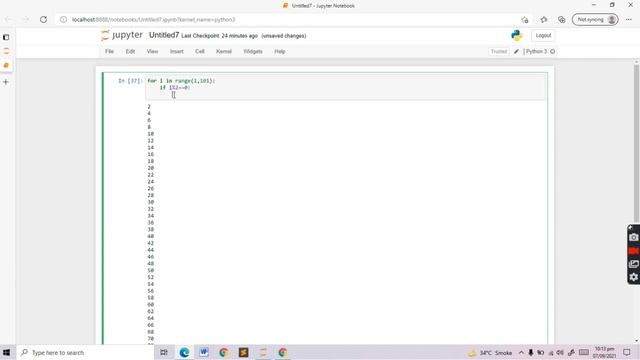Go back with the browser back arrow
Screen dimensions: 640x360
click(9, 20)
